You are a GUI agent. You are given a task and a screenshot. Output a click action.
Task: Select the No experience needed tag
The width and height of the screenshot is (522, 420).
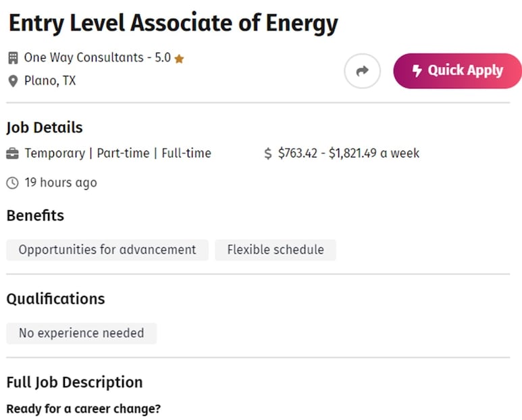tap(82, 333)
